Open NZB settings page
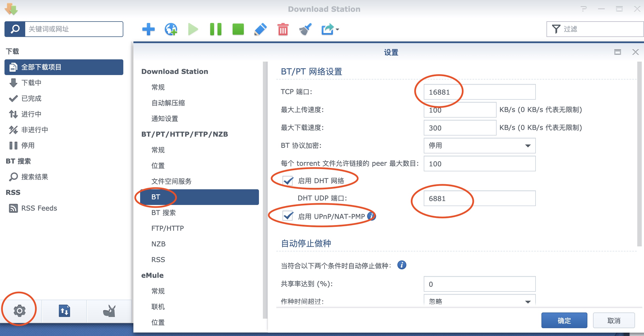This screenshot has height=336, width=644. point(200,244)
